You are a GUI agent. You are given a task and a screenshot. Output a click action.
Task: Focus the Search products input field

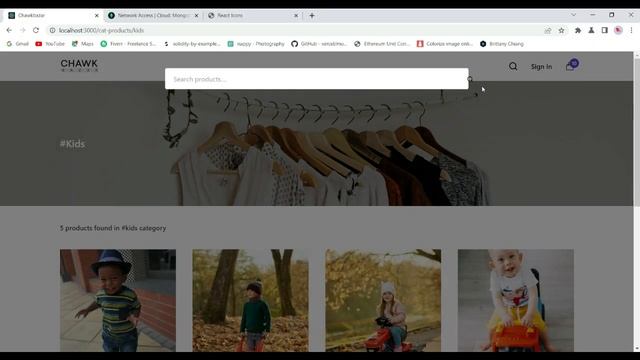pyautogui.click(x=316, y=79)
